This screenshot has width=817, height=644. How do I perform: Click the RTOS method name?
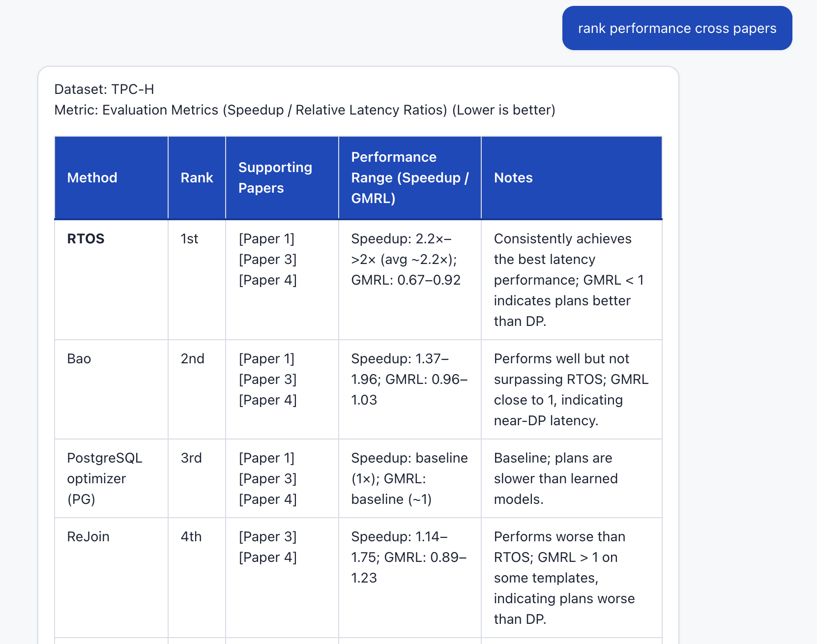[86, 238]
